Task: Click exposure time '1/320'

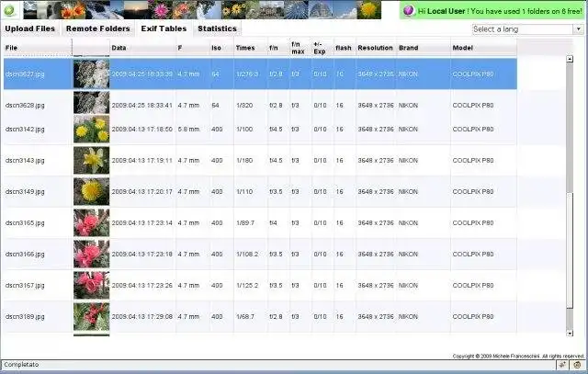Action: [244, 106]
